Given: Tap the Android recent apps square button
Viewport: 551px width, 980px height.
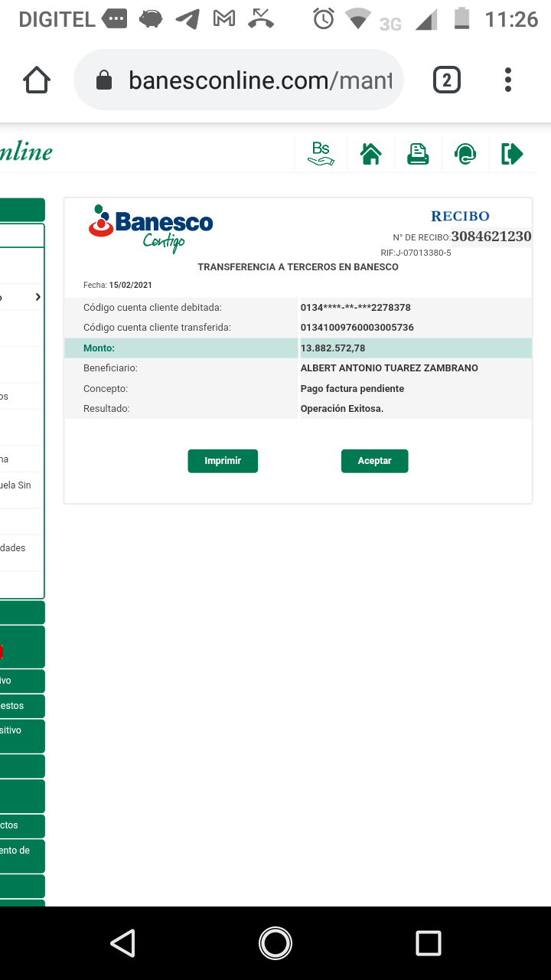Looking at the screenshot, I should (x=428, y=943).
